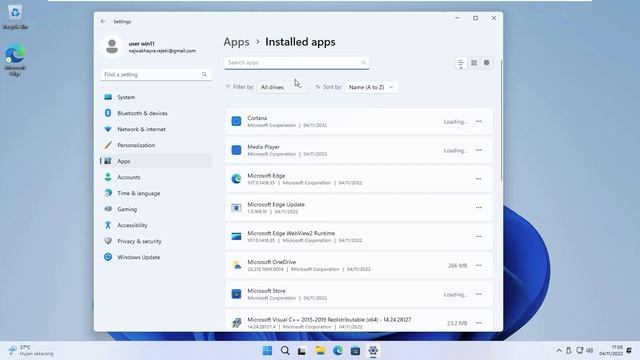Viewport: 640px width, 360px height.
Task: Select Microsoft Edge Update row text
Action: coord(276,204)
